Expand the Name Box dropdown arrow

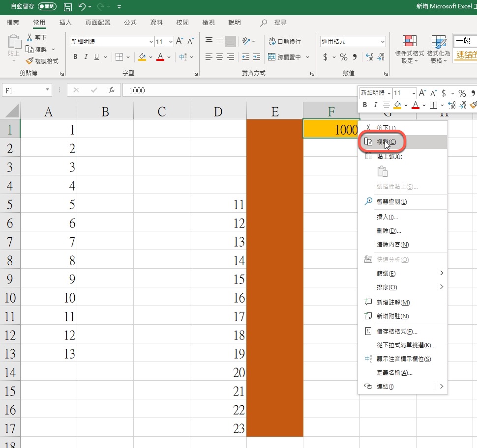(x=47, y=90)
